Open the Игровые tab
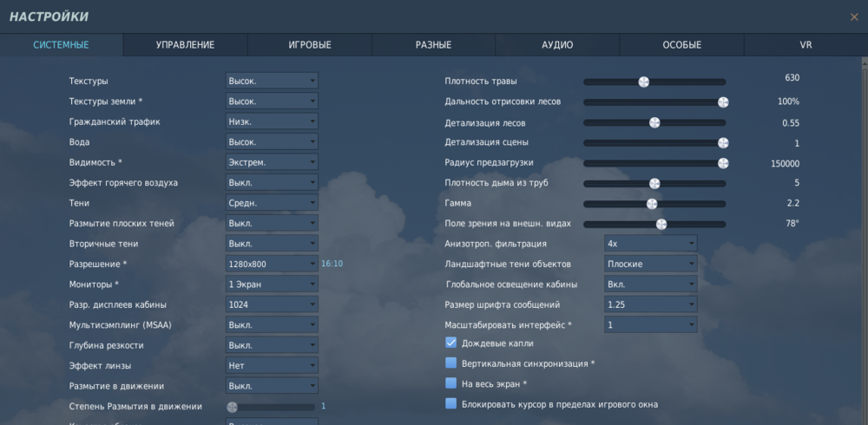This screenshot has height=425, width=868. 310,45
